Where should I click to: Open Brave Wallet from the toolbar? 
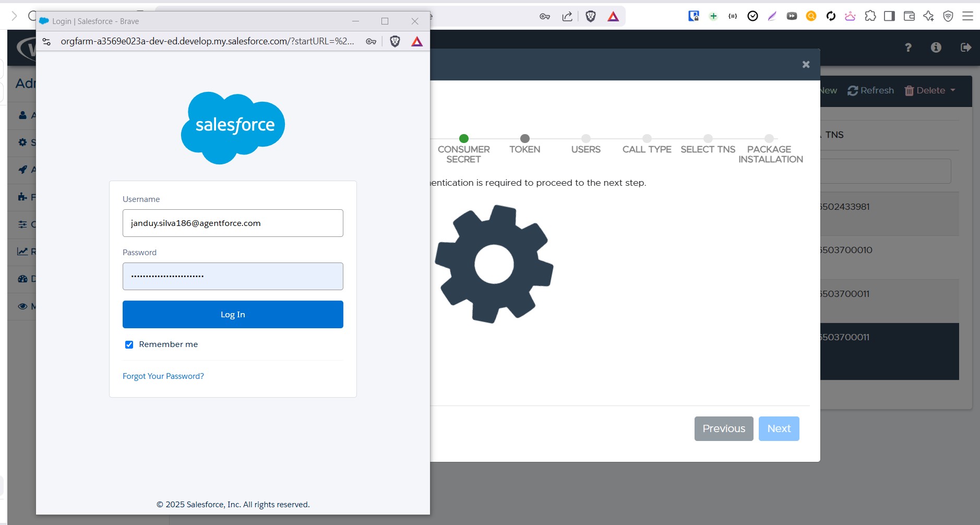pos(909,16)
